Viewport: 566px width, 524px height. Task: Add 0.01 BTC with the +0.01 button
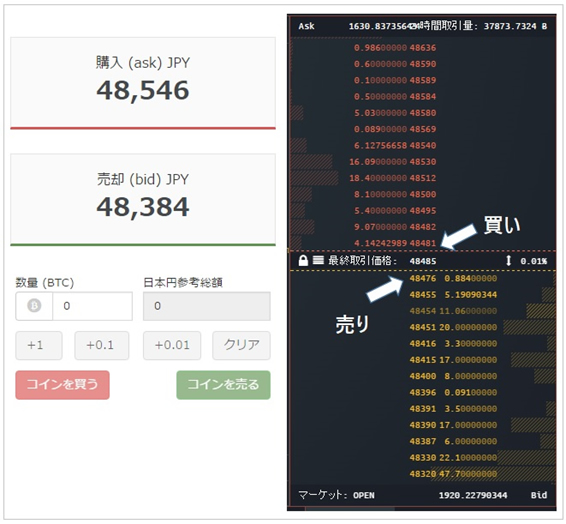(172, 345)
